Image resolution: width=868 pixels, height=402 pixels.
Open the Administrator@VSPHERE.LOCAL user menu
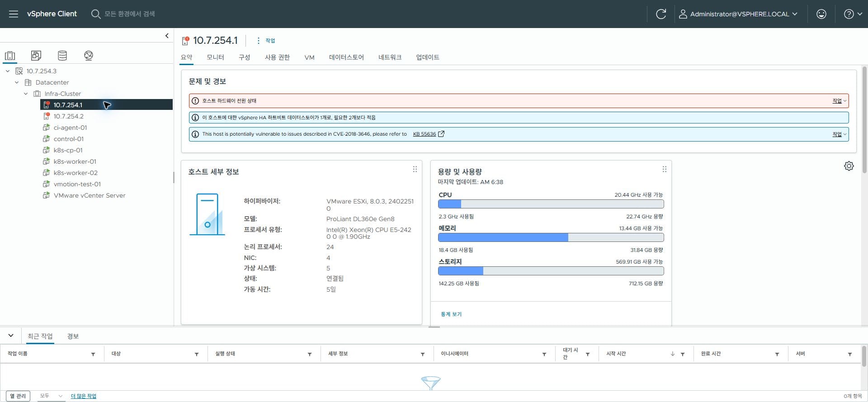click(738, 14)
